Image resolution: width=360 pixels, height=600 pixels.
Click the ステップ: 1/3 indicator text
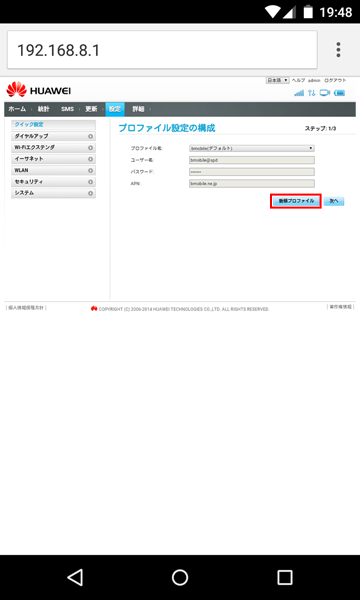point(321,129)
